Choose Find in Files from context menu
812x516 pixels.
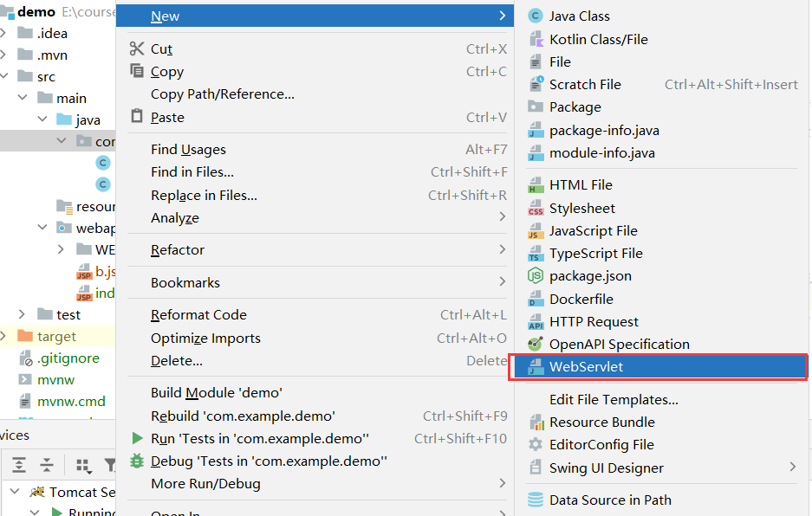pos(192,172)
